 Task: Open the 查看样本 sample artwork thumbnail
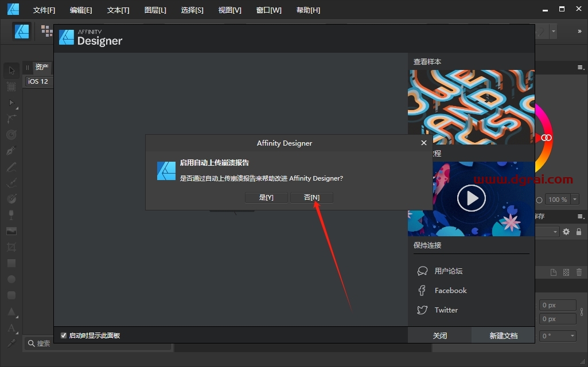pyautogui.click(x=471, y=107)
